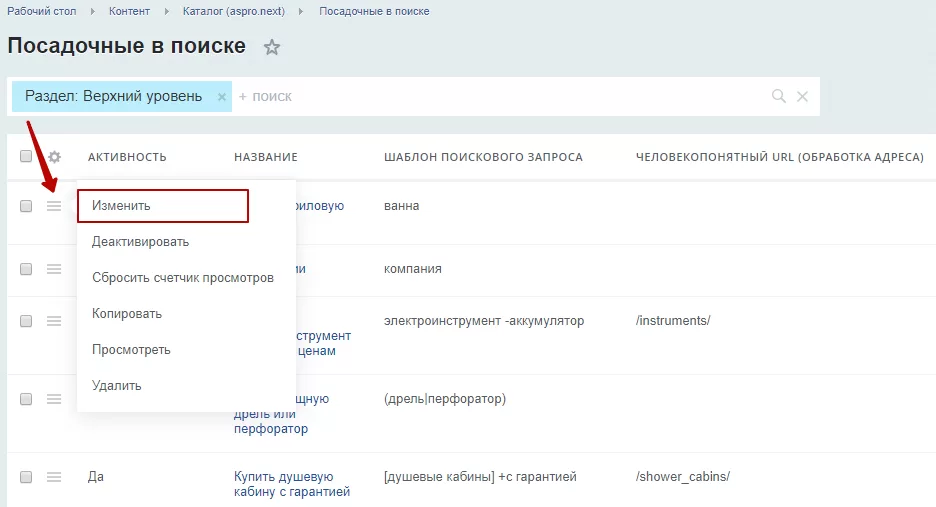The image size is (936, 507).
Task: Open list settings gear icon
Action: [x=54, y=156]
